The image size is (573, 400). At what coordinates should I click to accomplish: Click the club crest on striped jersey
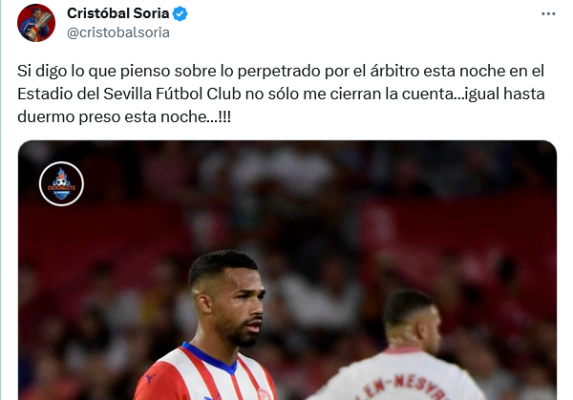pos(263,394)
